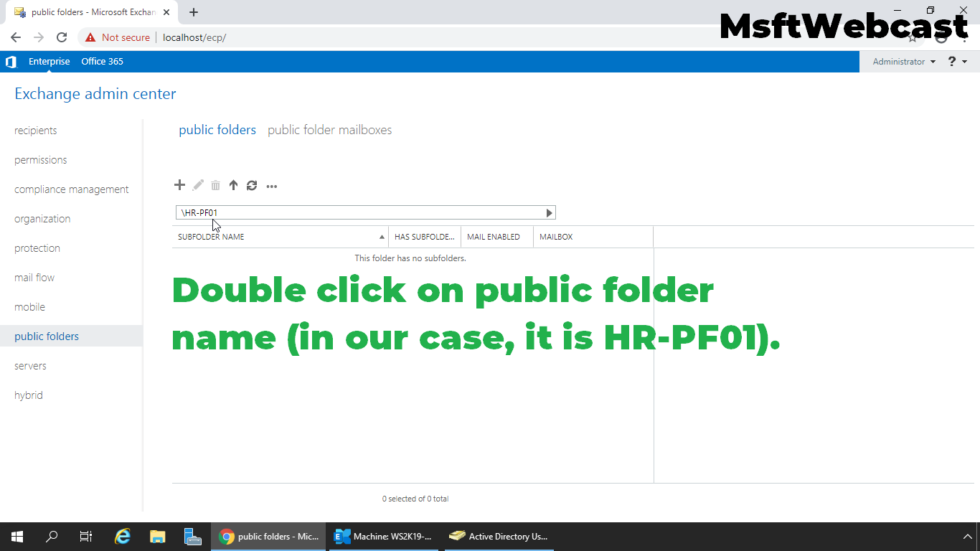Open the Administrator account dropdown
980x551 pixels.
point(902,62)
